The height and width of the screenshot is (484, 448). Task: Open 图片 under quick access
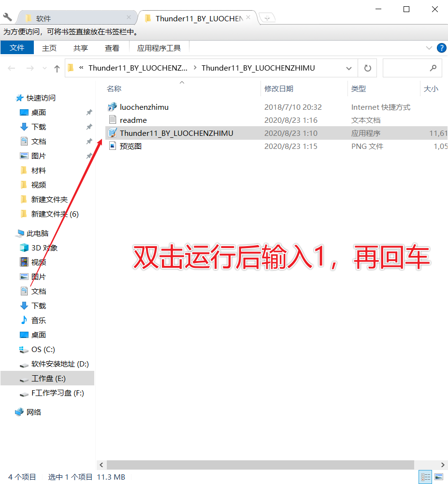tap(39, 156)
